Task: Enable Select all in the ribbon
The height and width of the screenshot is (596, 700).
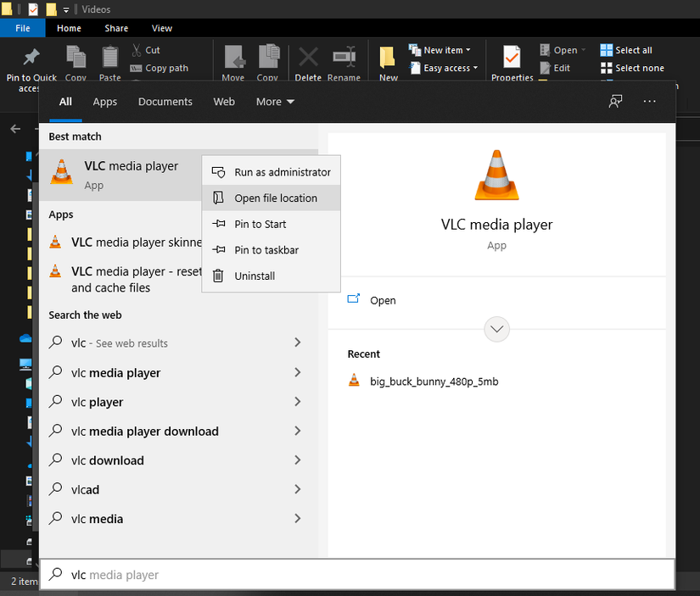Action: pyautogui.click(x=625, y=49)
